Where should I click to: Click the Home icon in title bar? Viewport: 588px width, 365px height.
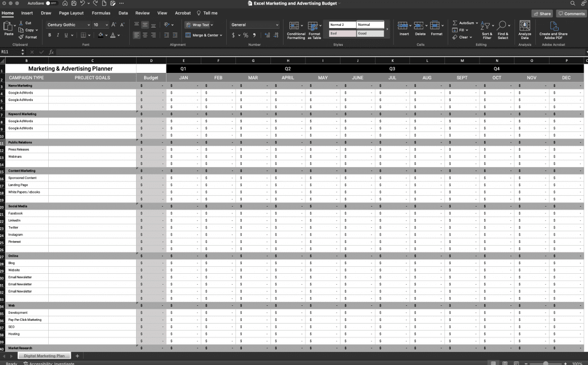pos(65,3)
